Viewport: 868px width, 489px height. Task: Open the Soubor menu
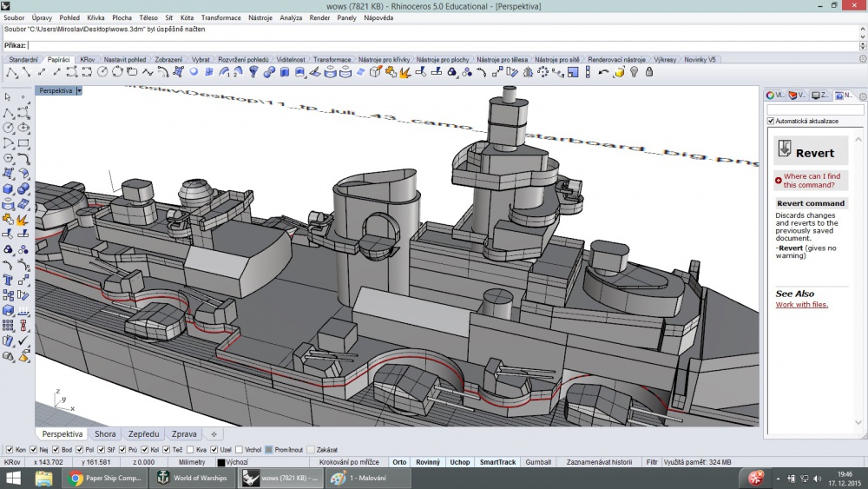[x=15, y=17]
